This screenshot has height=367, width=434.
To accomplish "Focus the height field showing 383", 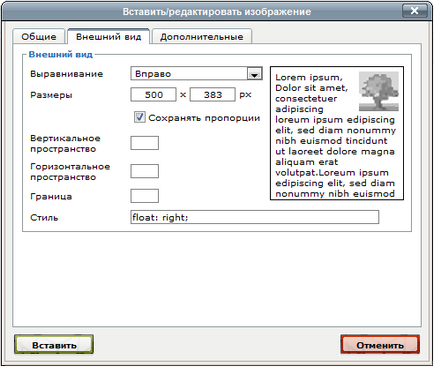I will click(213, 95).
